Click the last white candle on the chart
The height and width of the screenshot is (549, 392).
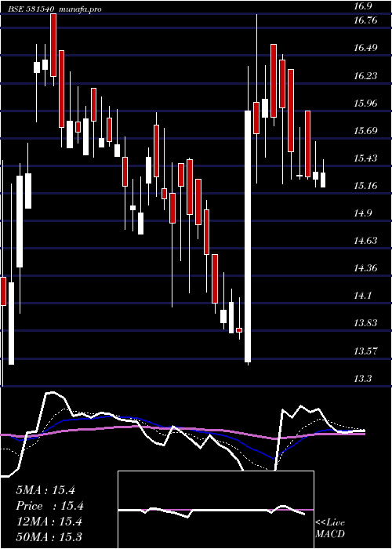pos(323,180)
